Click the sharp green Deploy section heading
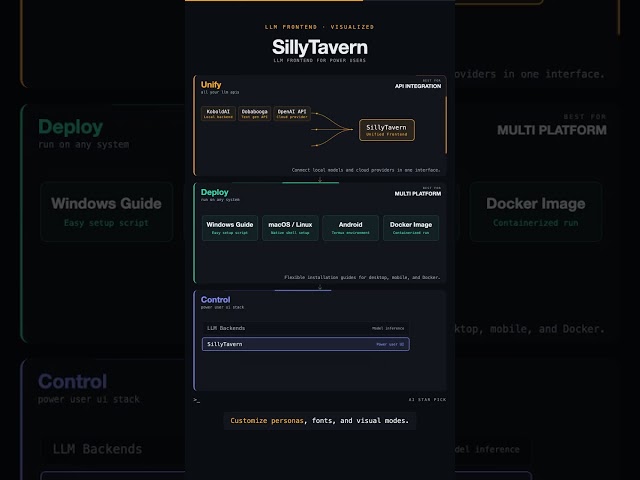The height and width of the screenshot is (480, 640). [x=214, y=192]
